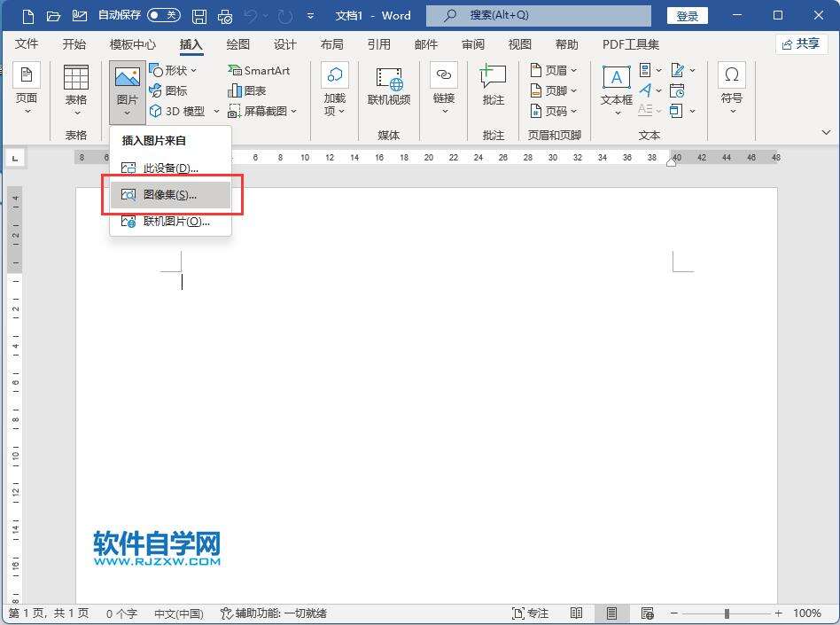Click the 登录 sign-in button
The width and height of the screenshot is (840, 625).
point(687,16)
